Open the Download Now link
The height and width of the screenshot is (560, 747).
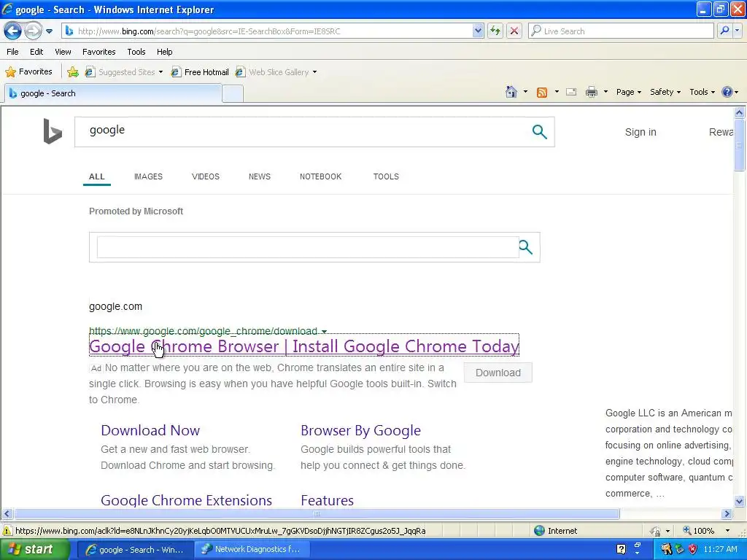click(x=150, y=430)
